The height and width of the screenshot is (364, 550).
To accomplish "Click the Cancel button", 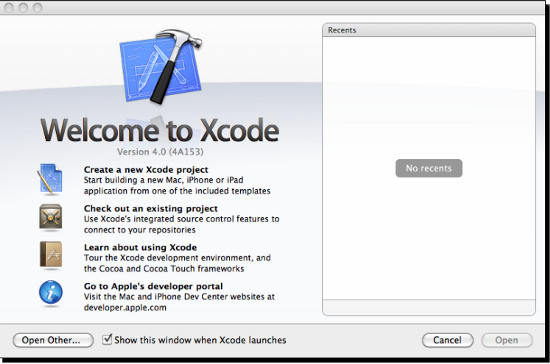I will coord(448,340).
